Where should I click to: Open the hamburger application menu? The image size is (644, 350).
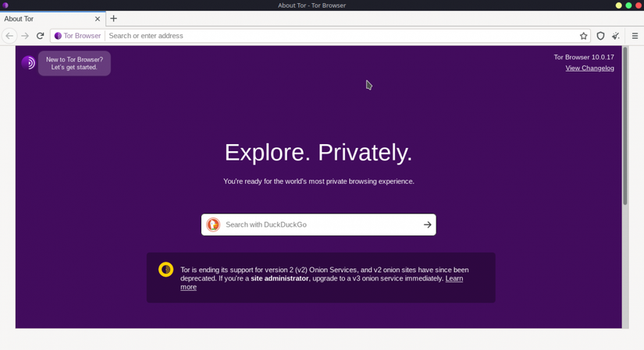(x=635, y=36)
